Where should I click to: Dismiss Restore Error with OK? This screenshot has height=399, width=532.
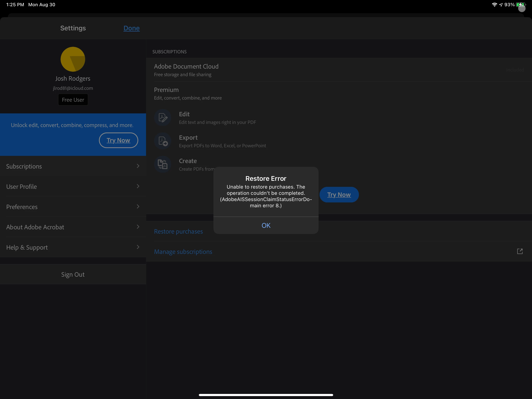(266, 225)
